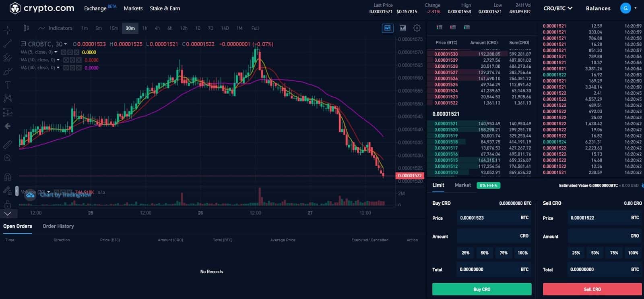
Task: Set chart interval to 1D
Action: pos(198,28)
